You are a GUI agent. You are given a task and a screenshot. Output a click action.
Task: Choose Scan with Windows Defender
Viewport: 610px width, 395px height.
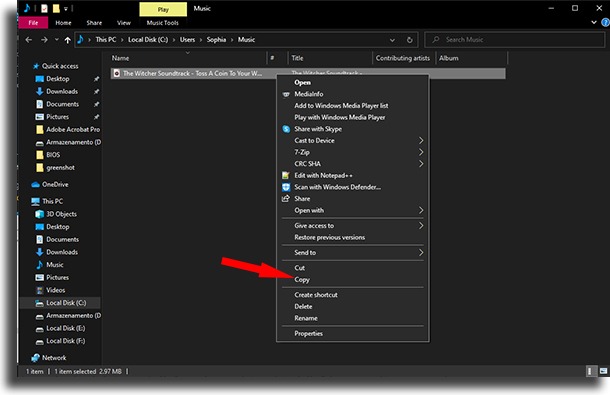pos(352,187)
